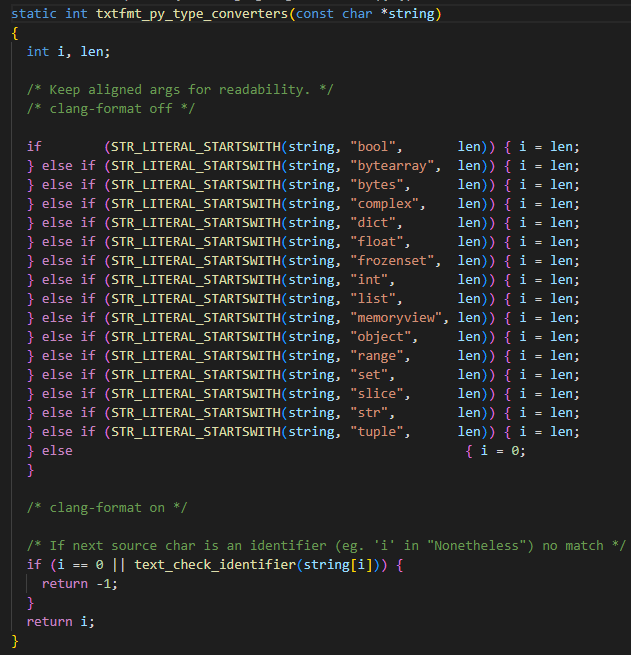Click the "return -1;" statement
631x655 pixels.
(80, 584)
